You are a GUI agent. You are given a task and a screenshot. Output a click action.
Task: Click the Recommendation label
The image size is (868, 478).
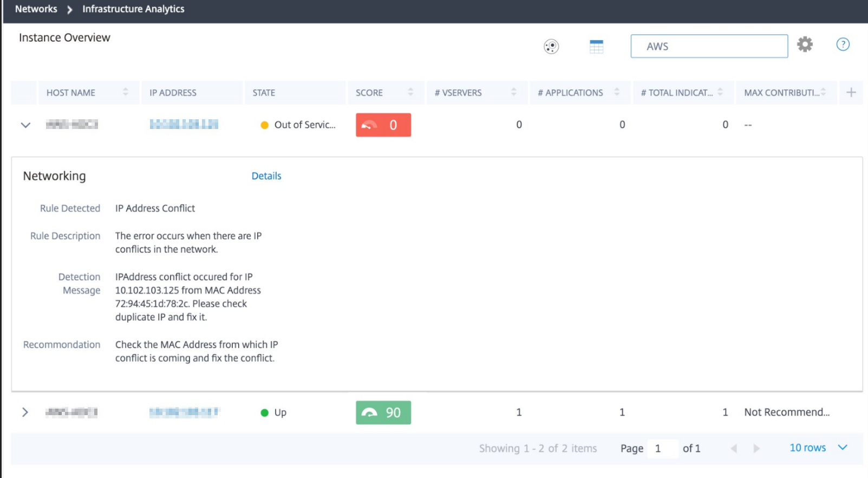(x=62, y=345)
